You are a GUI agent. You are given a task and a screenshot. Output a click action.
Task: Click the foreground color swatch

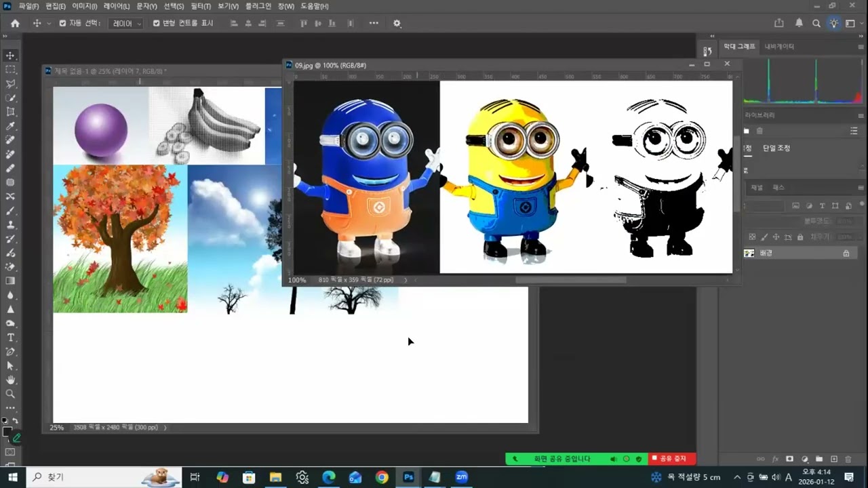7,432
